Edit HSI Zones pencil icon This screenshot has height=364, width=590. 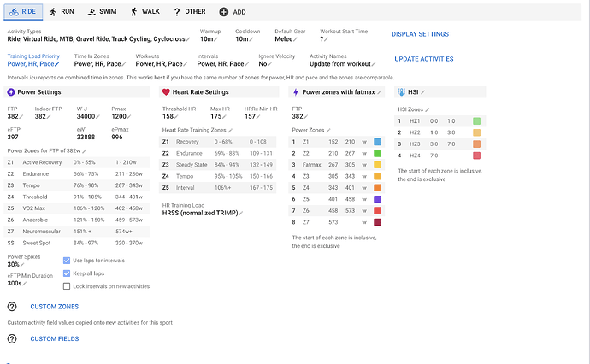point(427,110)
